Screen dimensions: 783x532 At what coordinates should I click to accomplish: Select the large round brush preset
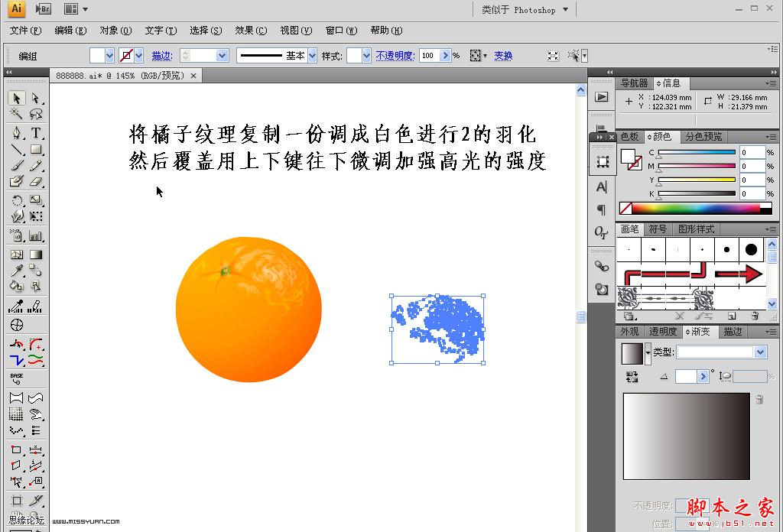tap(751, 249)
